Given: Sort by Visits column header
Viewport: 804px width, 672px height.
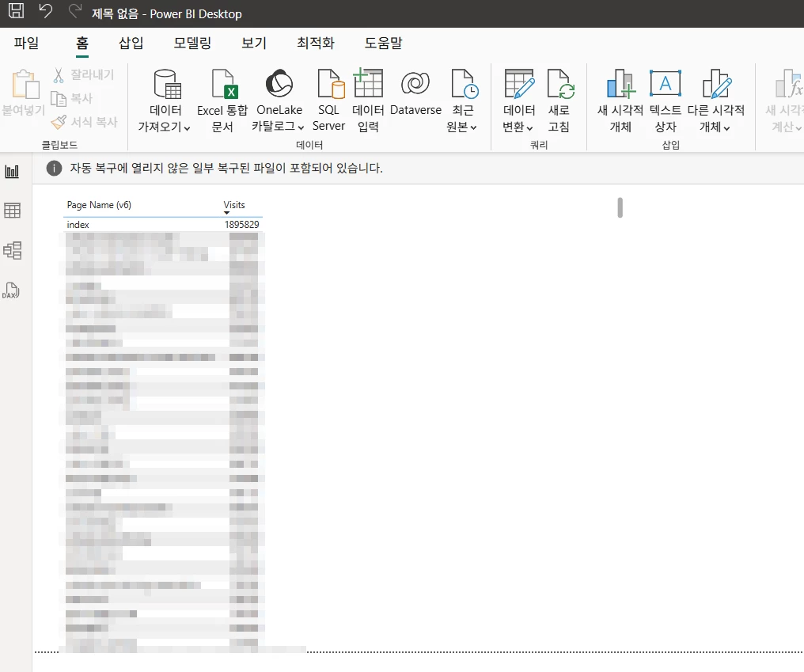Looking at the screenshot, I should tap(234, 205).
